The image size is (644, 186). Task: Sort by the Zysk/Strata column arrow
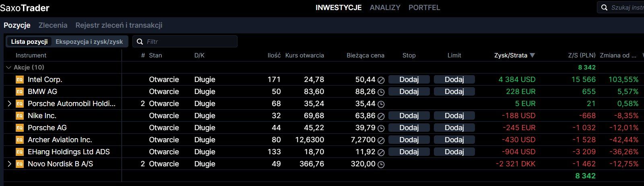point(533,55)
